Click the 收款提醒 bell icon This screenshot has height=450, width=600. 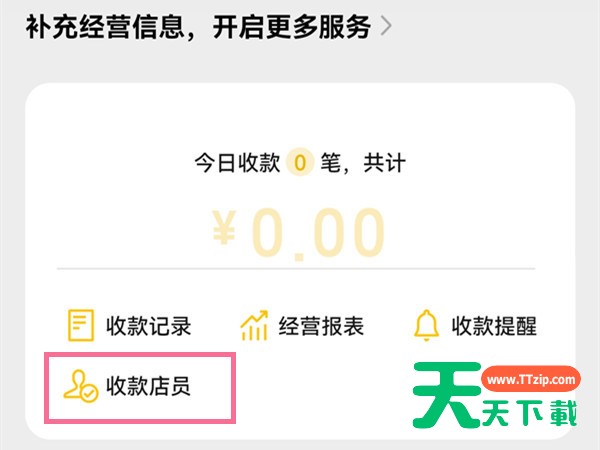click(x=426, y=325)
